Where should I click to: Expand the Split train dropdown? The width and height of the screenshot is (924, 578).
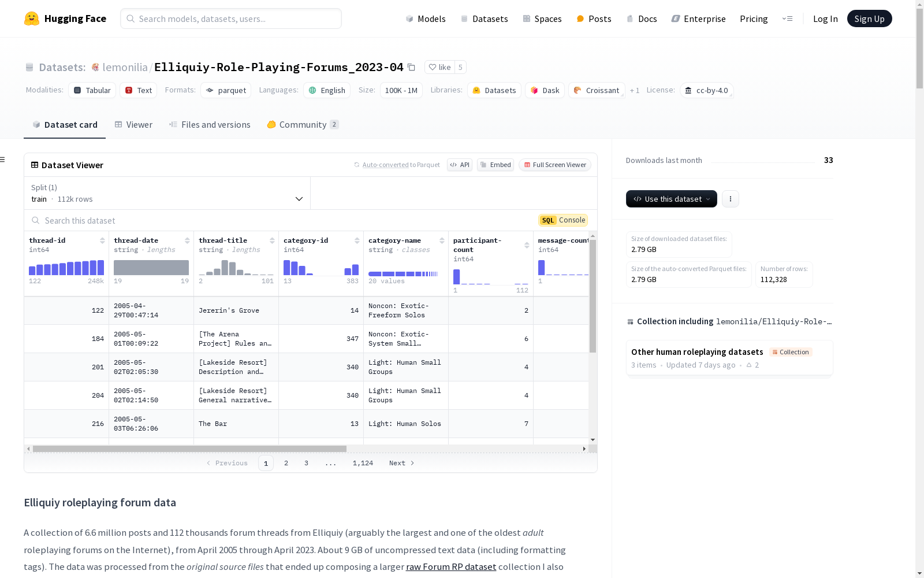pos(167,193)
